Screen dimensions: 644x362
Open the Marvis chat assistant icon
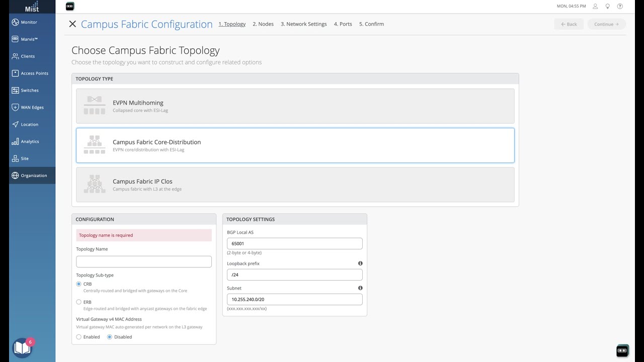(622, 350)
